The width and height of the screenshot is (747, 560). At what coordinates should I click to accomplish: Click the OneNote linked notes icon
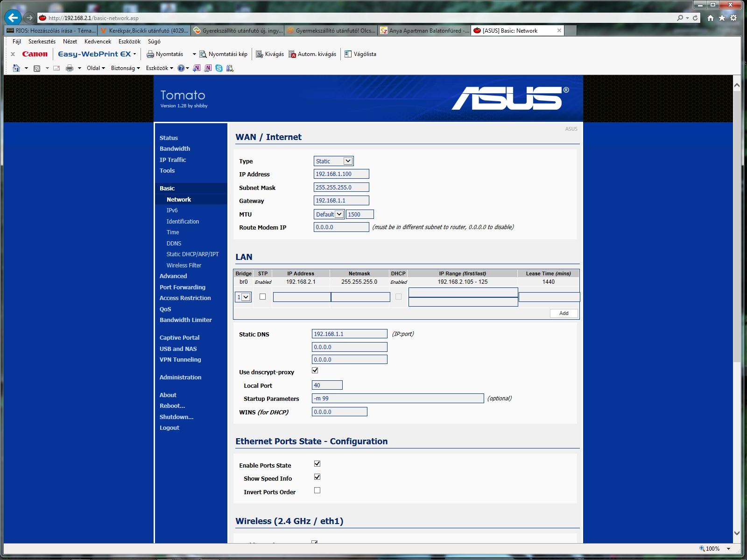tap(208, 68)
